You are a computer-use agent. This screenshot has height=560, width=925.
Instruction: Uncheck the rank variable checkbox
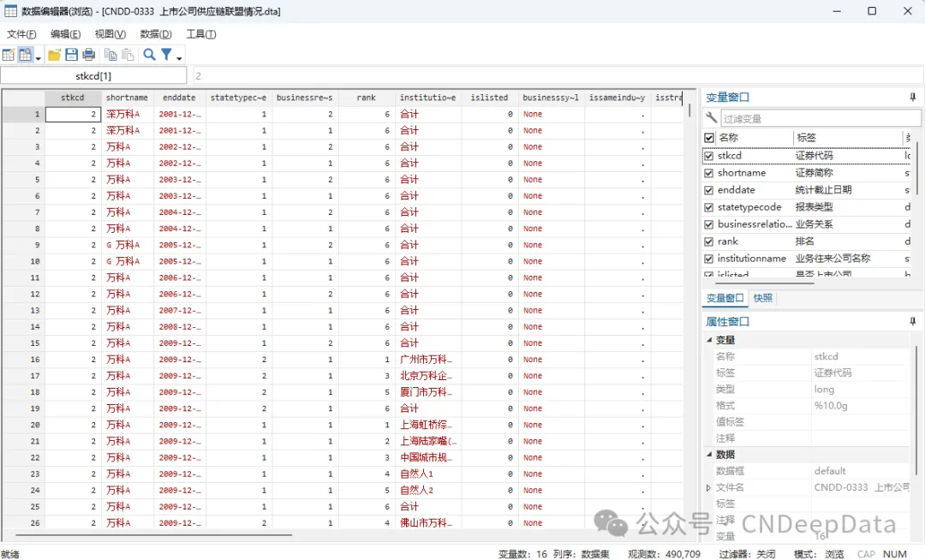[x=708, y=241]
